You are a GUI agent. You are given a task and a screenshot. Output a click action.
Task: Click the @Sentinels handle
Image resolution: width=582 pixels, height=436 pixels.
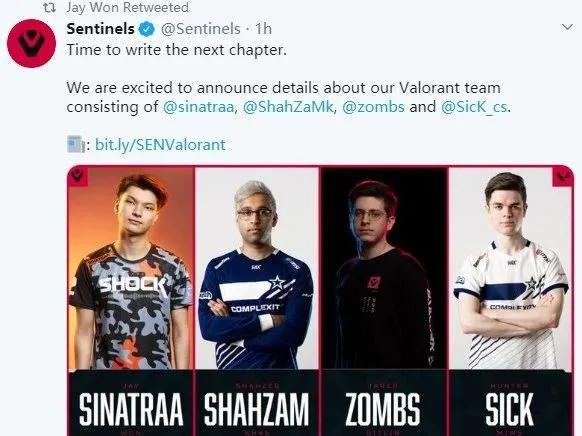coord(201,29)
